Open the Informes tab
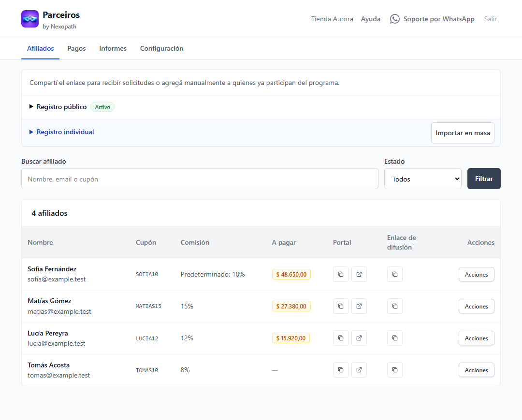The image size is (522, 420). coord(113,49)
